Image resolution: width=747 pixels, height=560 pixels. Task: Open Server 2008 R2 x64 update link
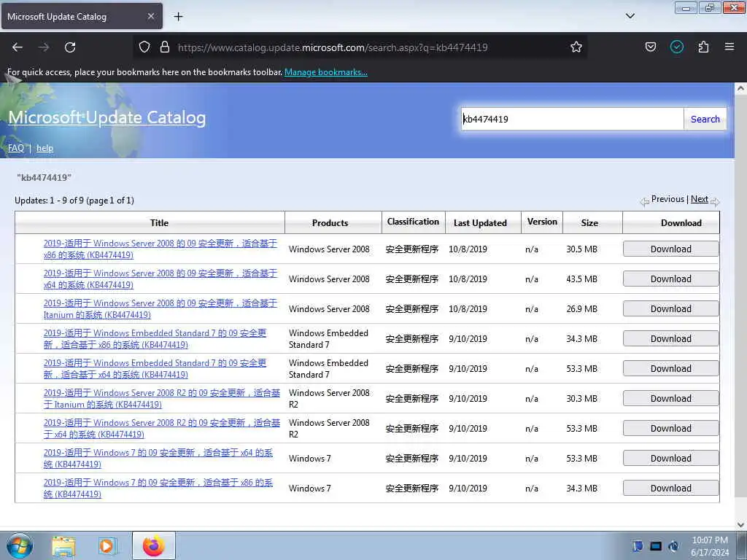(162, 429)
